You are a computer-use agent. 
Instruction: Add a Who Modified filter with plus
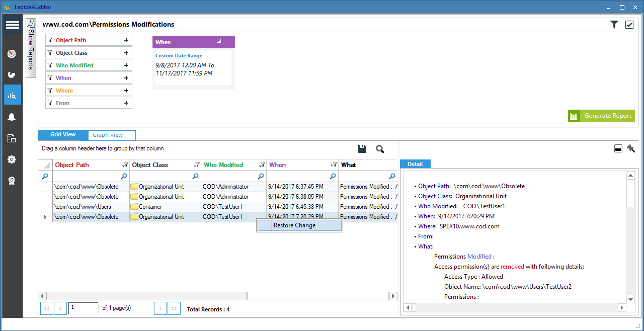126,65
